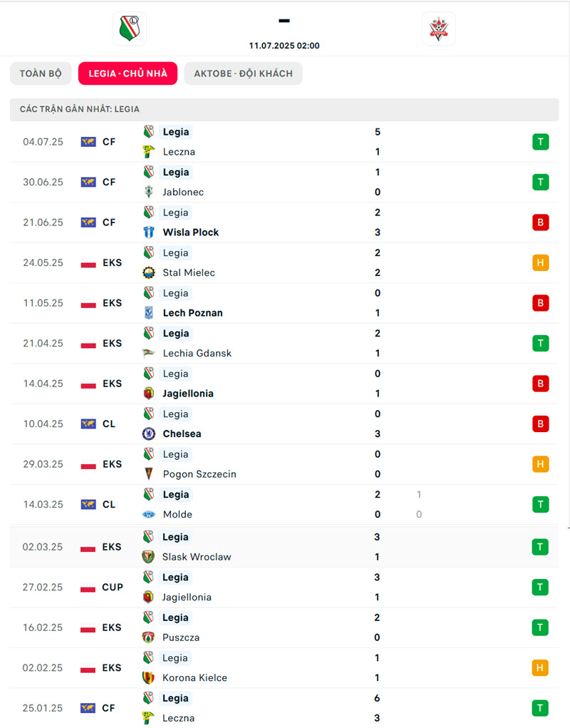Click the Chelsea team logo

tap(148, 434)
